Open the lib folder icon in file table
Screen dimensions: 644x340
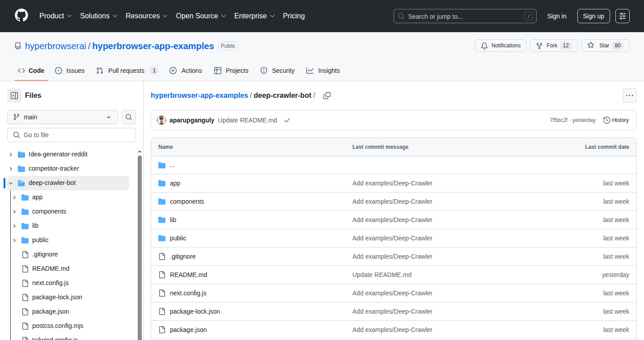pos(162,220)
